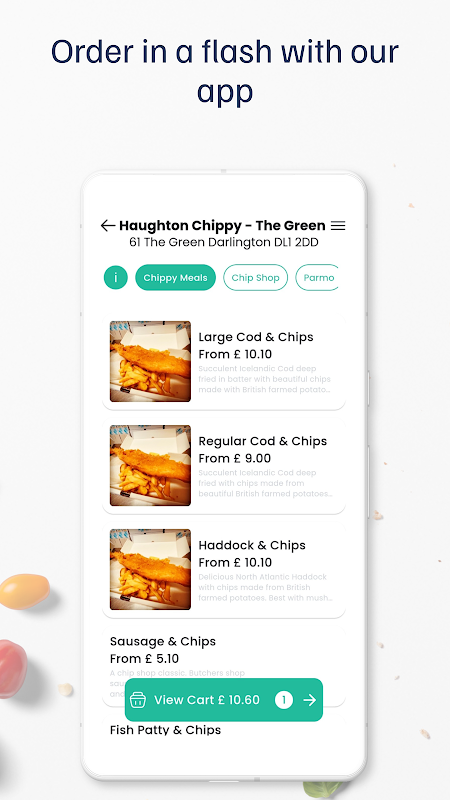This screenshot has height=800, width=450.
Task: Tap the Regular Cod & Chips image
Action: [x=151, y=465]
